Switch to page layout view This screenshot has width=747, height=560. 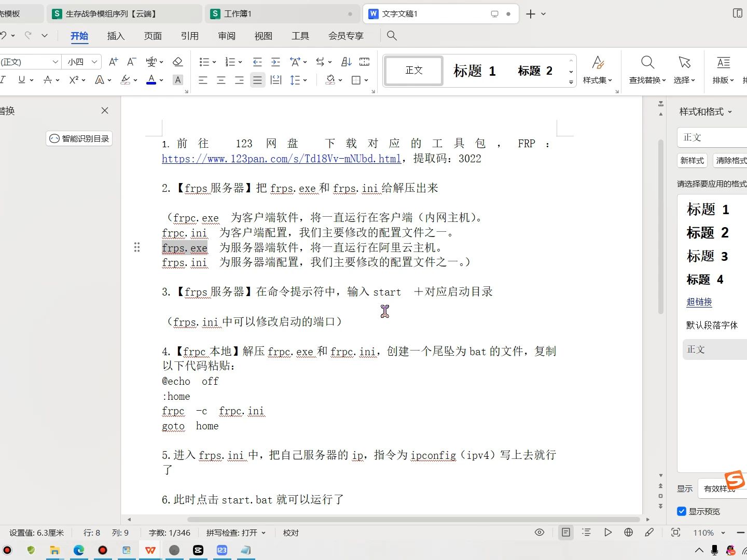[566, 533]
